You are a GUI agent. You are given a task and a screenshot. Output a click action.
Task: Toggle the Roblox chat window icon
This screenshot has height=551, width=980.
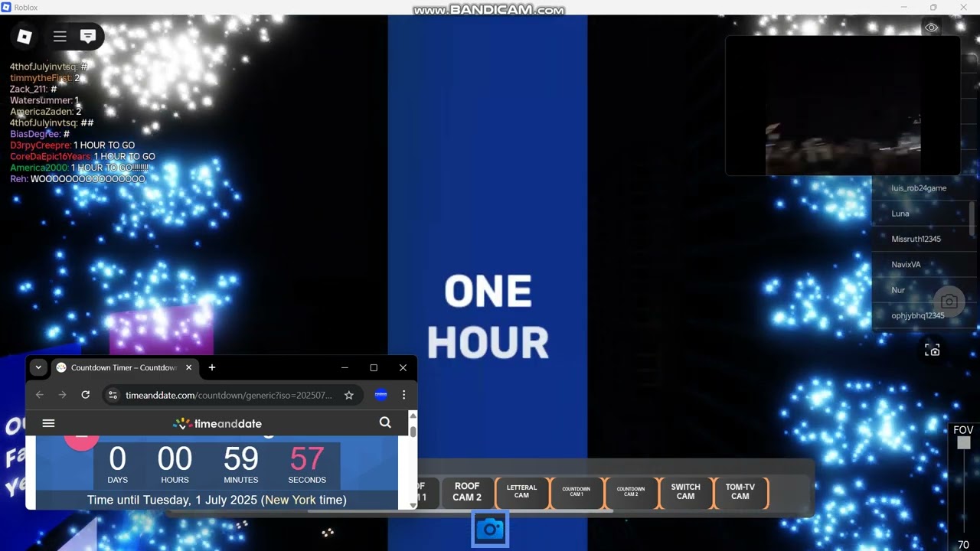(88, 36)
